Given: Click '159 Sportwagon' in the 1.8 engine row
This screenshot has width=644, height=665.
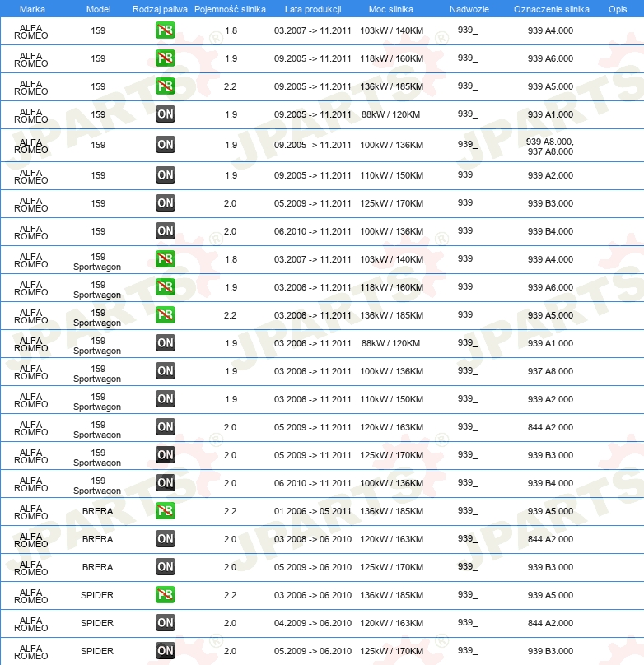Looking at the screenshot, I should click(97, 262).
